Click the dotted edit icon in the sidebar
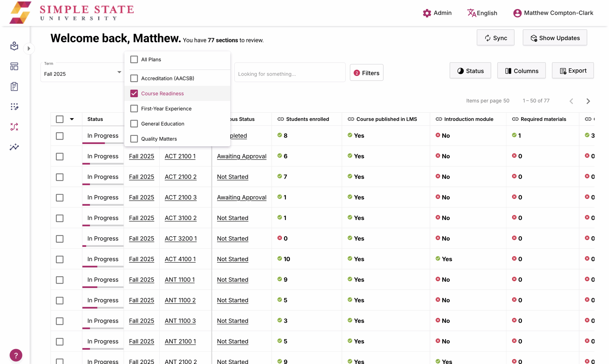 coord(14,106)
